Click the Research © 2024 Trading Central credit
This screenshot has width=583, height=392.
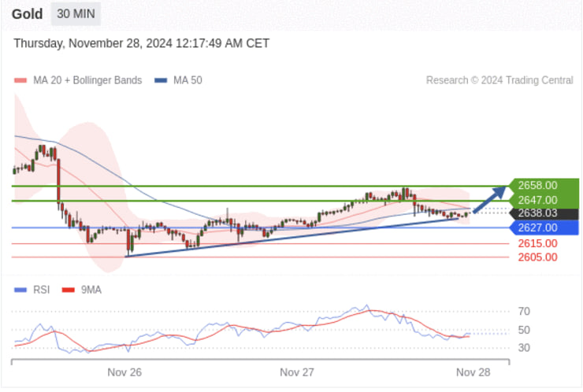tap(499, 80)
